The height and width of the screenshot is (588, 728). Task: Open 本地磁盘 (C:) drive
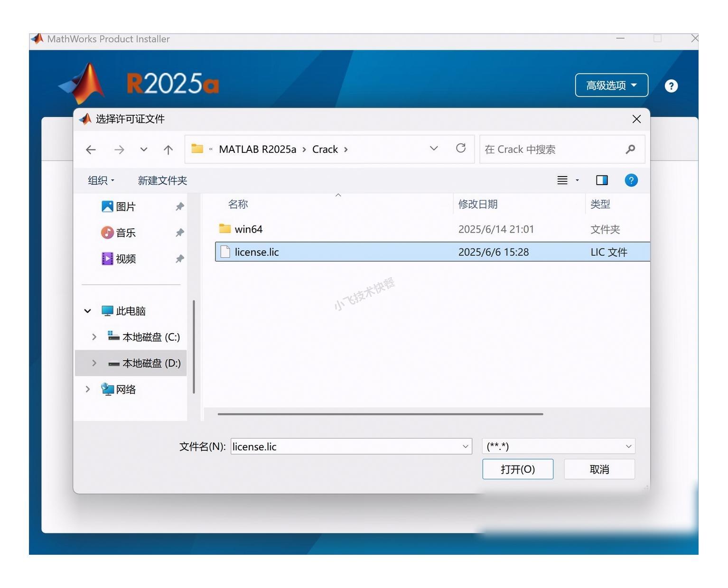[144, 337]
